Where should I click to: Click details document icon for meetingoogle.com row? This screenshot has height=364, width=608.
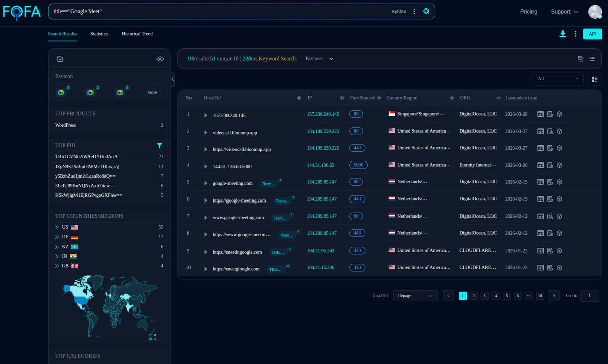[x=550, y=251]
